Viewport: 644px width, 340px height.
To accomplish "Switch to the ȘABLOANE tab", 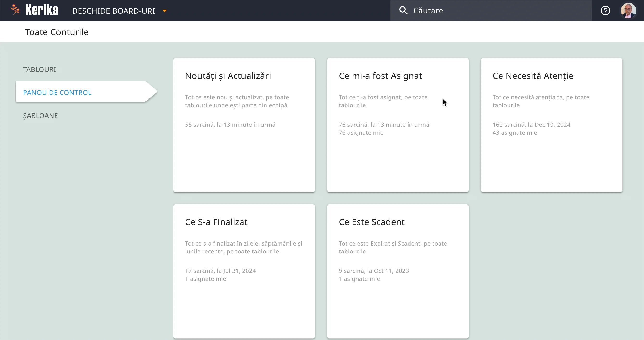I will [x=41, y=116].
